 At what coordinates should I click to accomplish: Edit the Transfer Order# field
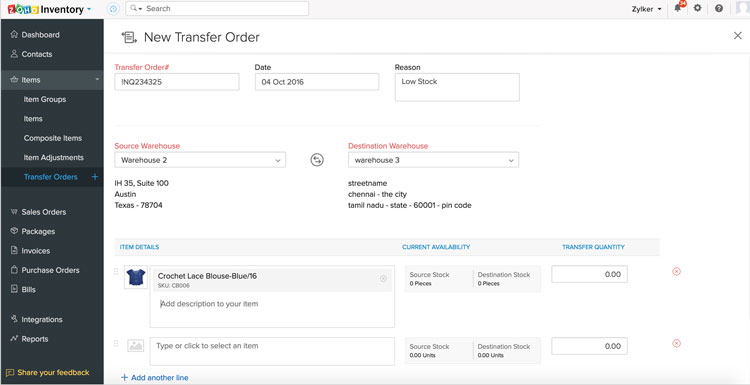click(x=176, y=82)
